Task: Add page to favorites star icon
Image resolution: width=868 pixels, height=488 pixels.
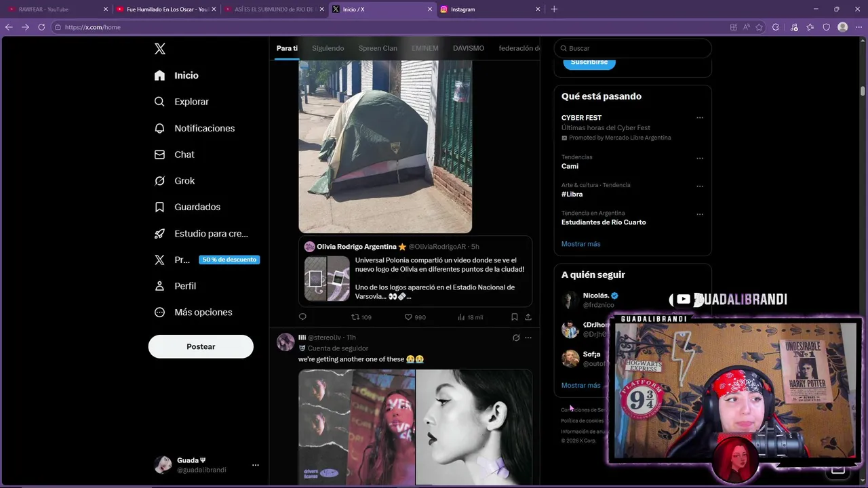Action: (x=759, y=27)
